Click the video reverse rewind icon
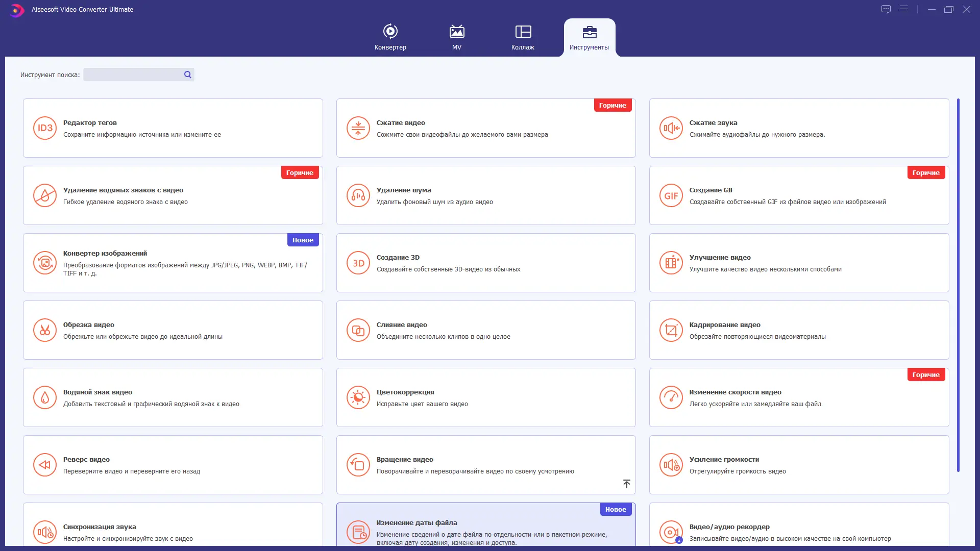The image size is (980, 551). pos(45,465)
